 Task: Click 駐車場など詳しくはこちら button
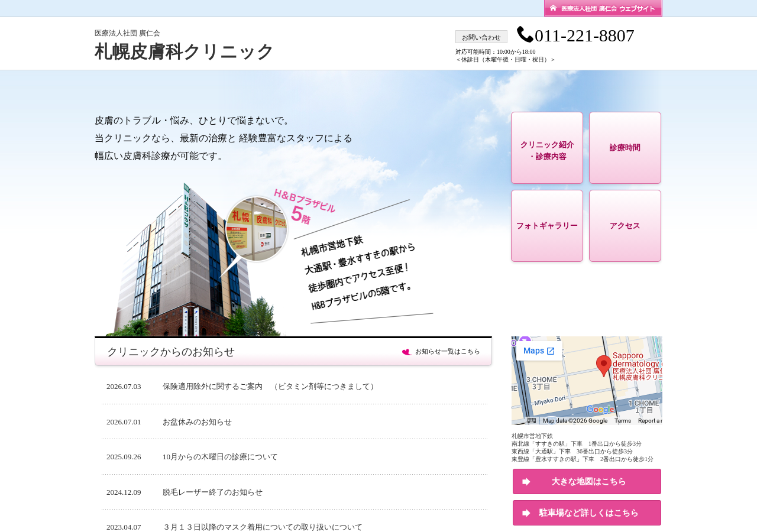(587, 513)
